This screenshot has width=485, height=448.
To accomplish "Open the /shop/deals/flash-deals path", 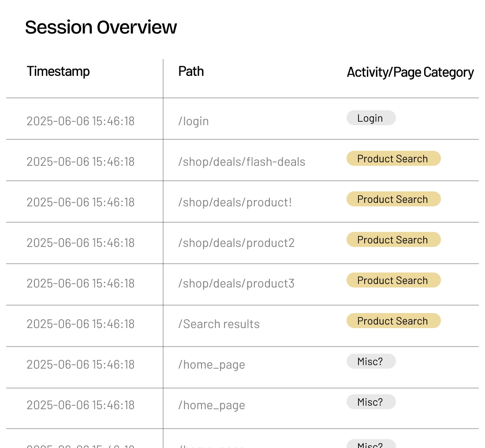I will click(242, 162).
